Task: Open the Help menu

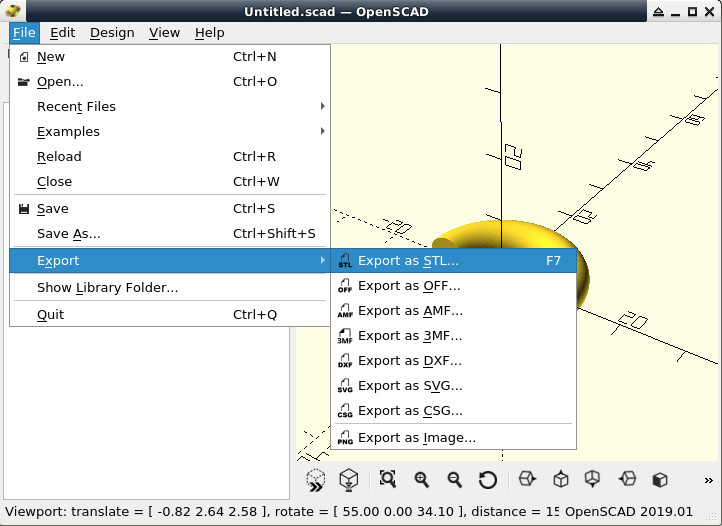Action: point(210,33)
